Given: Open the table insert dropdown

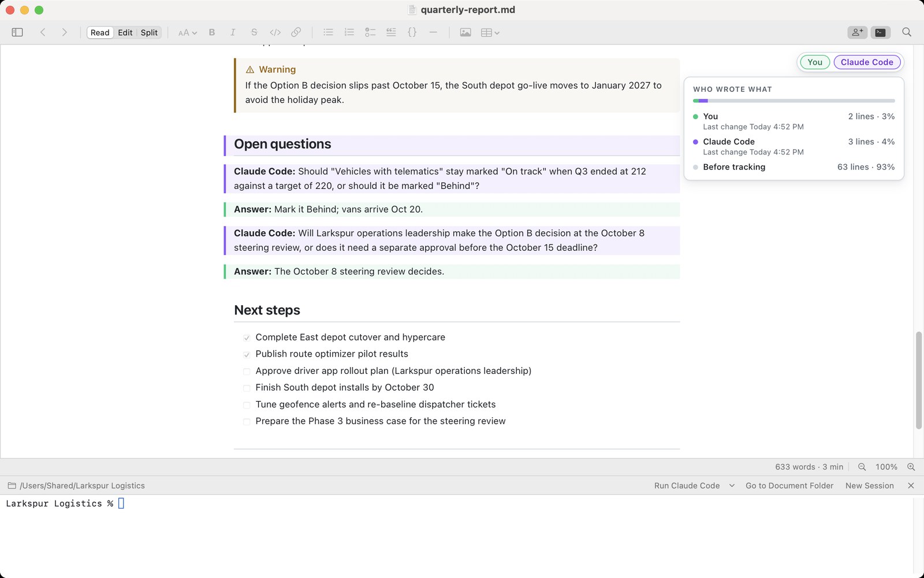Looking at the screenshot, I should point(490,32).
